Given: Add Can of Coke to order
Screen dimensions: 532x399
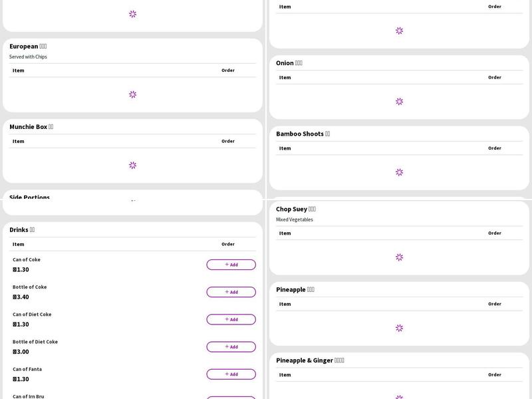Looking at the screenshot, I should [231, 265].
